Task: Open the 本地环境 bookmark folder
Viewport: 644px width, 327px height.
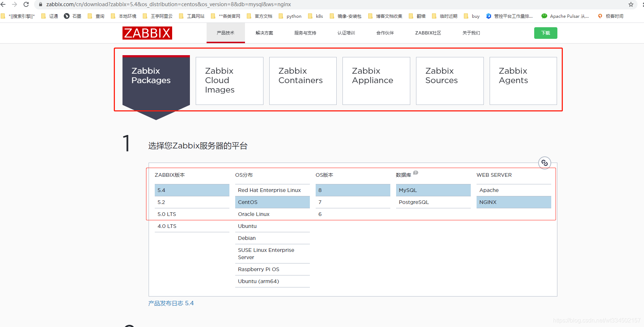Action: (124, 16)
